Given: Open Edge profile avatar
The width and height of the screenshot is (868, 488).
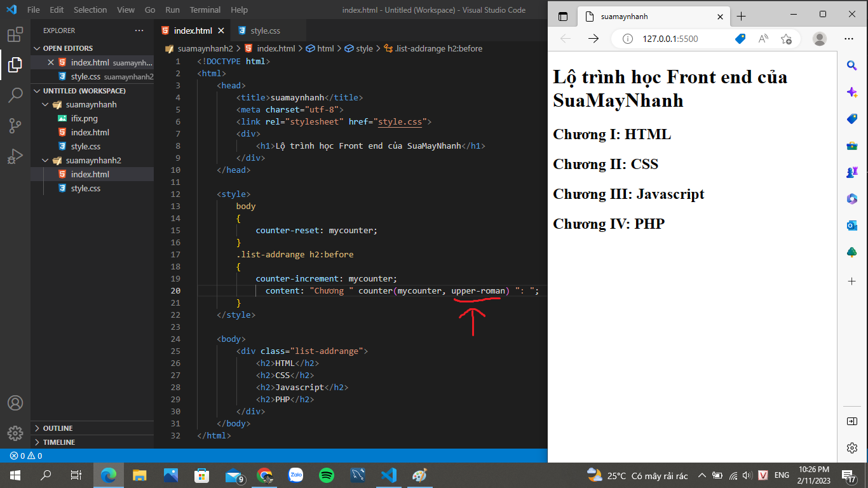Looking at the screenshot, I should (x=820, y=39).
